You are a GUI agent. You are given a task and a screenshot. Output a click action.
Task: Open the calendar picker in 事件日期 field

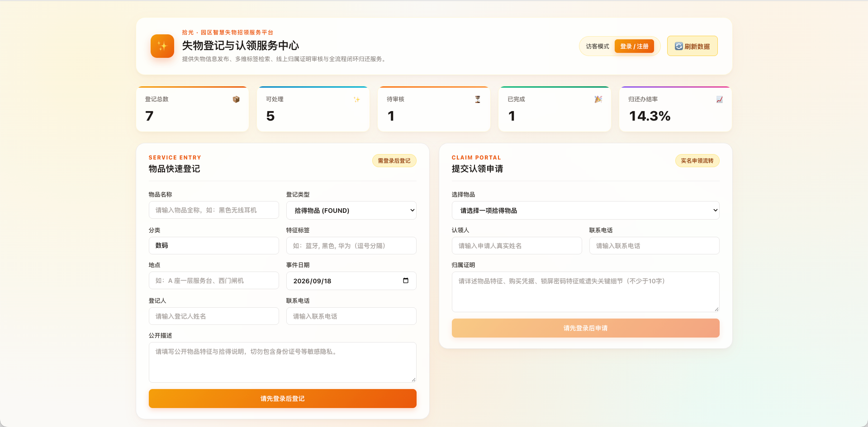(406, 281)
